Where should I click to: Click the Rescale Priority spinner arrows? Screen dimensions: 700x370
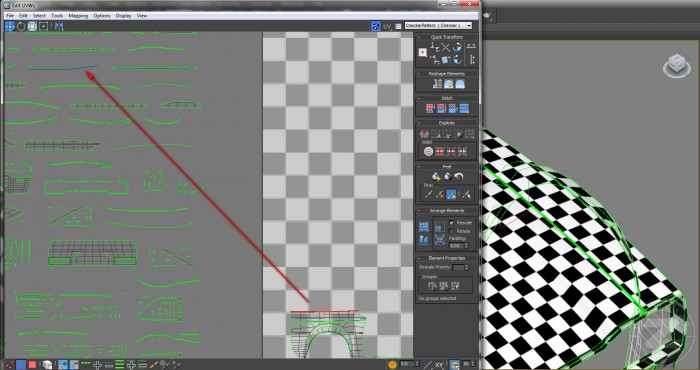tap(467, 267)
